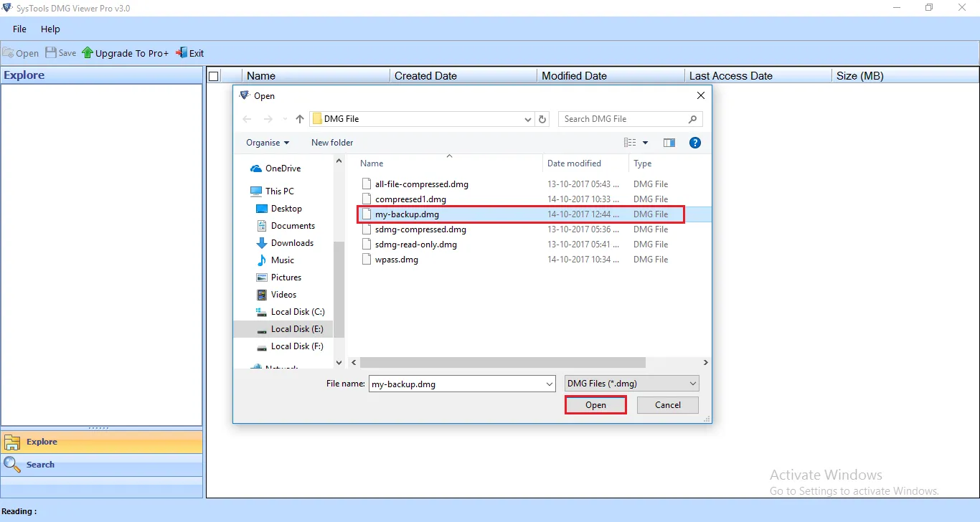Image resolution: width=980 pixels, height=522 pixels.
Task: Change the view layout icon
Action: pyautogui.click(x=630, y=143)
